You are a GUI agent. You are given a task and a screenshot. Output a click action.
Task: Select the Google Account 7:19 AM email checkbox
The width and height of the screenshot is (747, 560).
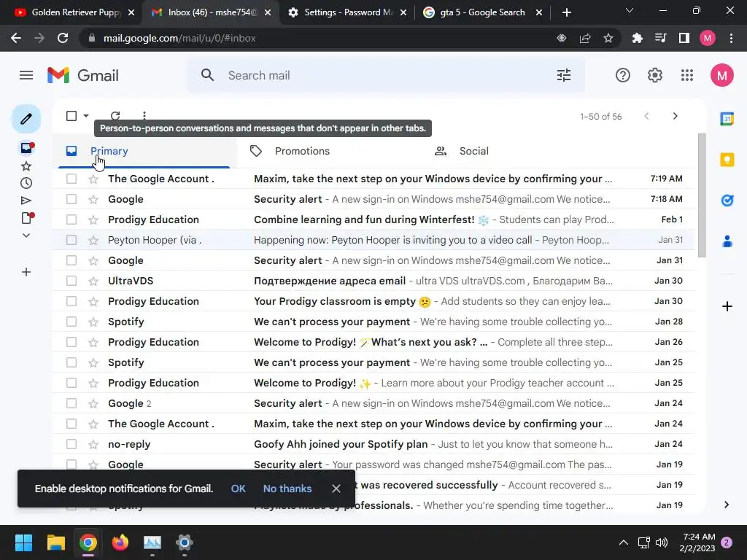(71, 179)
